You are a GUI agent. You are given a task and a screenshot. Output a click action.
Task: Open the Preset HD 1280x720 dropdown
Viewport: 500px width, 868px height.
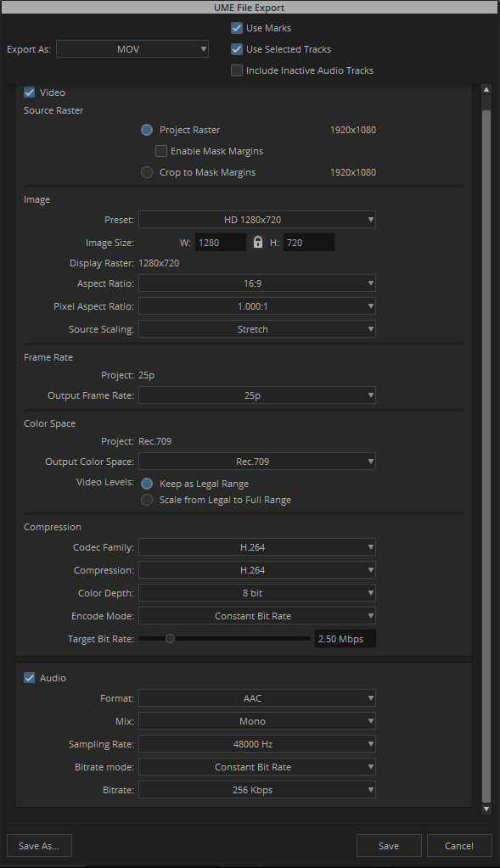257,220
